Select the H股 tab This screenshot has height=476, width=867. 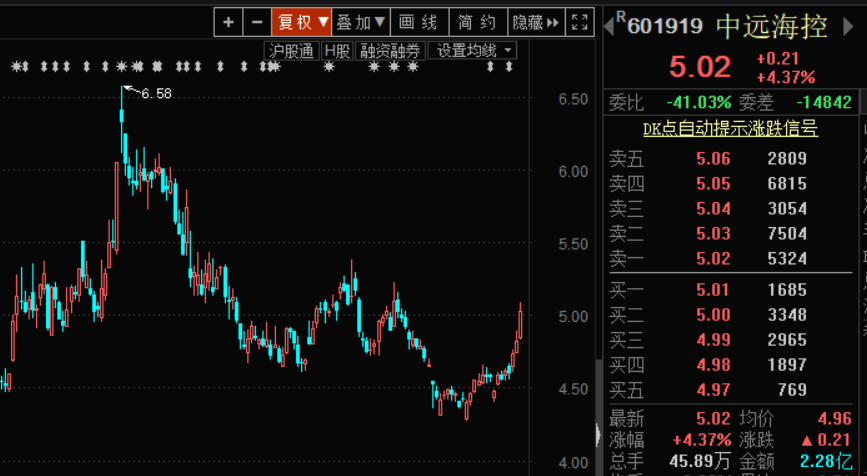pyautogui.click(x=337, y=50)
